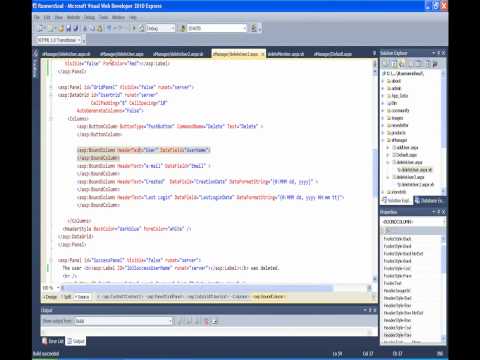Image resolution: width=480 pixels, height=360 pixels.
Task: Open the BOUNDCOLUMN object dropdown in Properties
Action: pos(413,222)
